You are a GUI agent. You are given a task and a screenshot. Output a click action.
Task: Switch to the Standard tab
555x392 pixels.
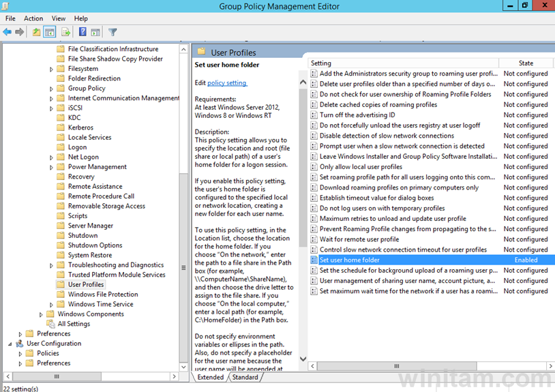click(245, 377)
